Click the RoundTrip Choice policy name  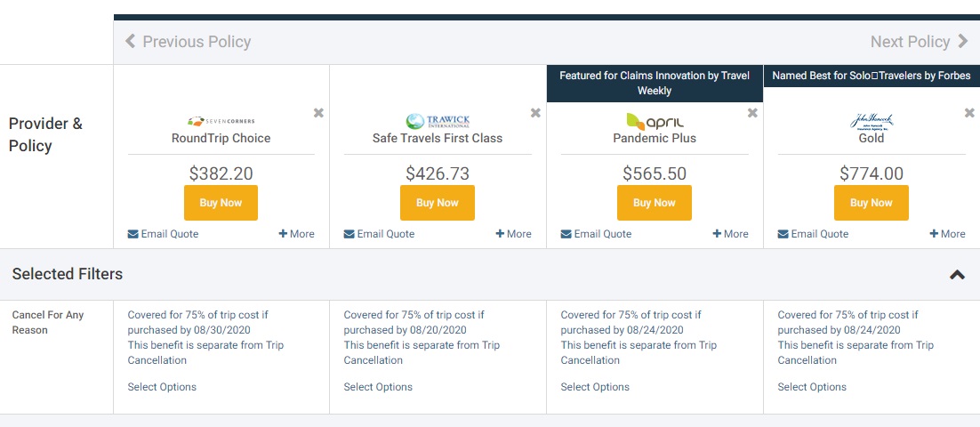click(221, 138)
